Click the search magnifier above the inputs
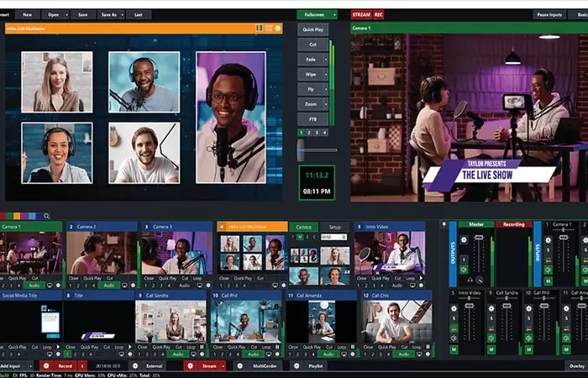Screen dimensions: 588x378 (46, 216)
